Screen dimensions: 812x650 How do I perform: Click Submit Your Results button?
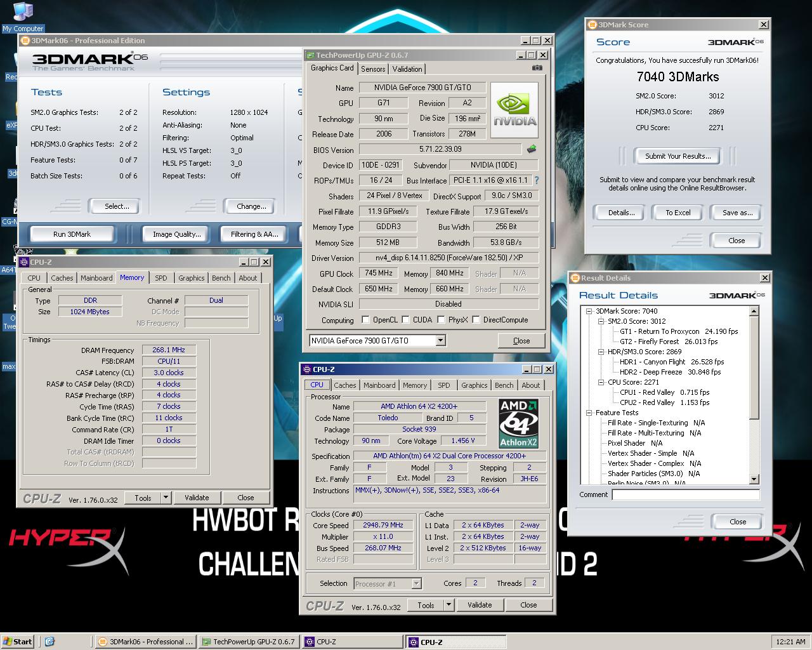(678, 156)
